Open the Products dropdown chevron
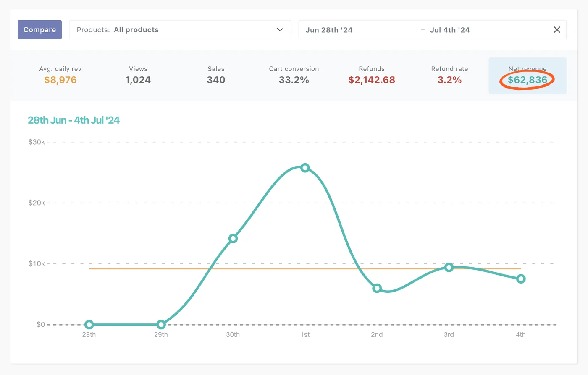 (280, 30)
